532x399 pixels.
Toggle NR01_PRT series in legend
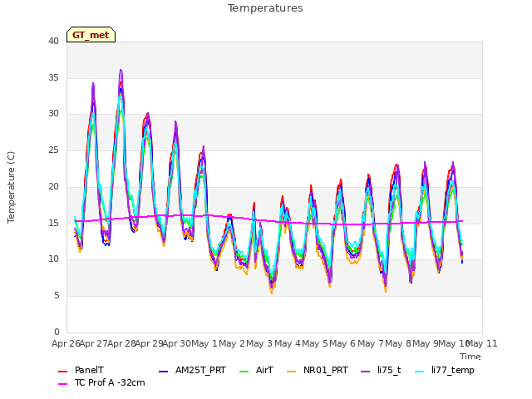(318, 370)
